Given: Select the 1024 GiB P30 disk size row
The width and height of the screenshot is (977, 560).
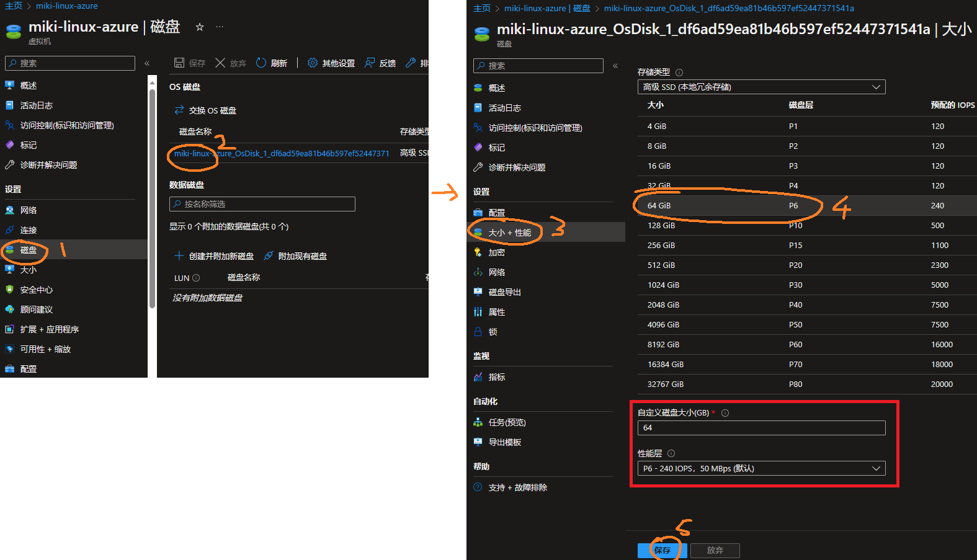Looking at the screenshot, I should coord(807,285).
